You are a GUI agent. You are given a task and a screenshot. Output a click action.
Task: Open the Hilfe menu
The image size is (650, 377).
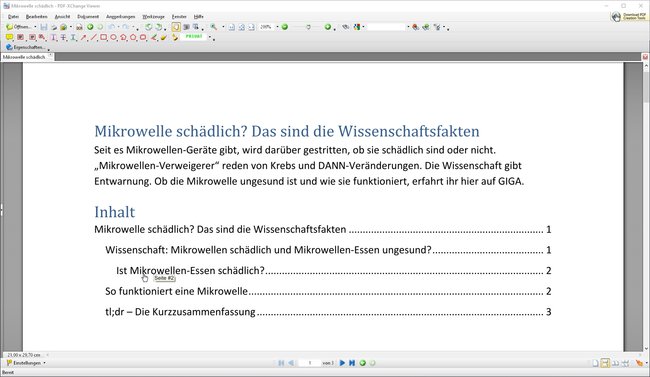point(199,17)
